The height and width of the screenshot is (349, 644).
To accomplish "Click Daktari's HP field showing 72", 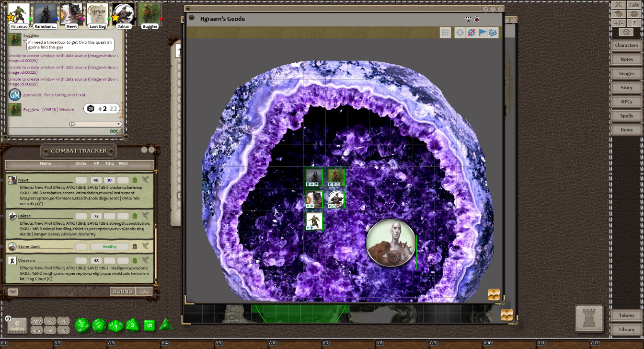I will [95, 216].
